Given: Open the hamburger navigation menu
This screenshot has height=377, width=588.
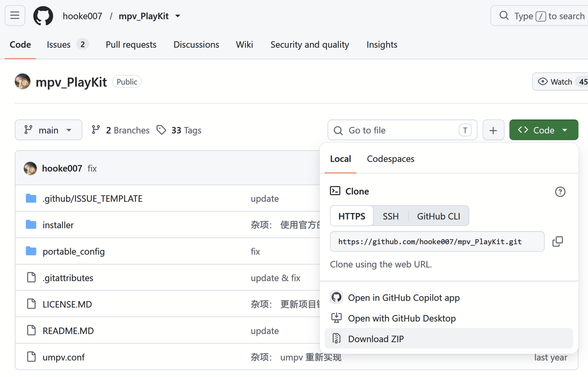Looking at the screenshot, I should pos(15,16).
